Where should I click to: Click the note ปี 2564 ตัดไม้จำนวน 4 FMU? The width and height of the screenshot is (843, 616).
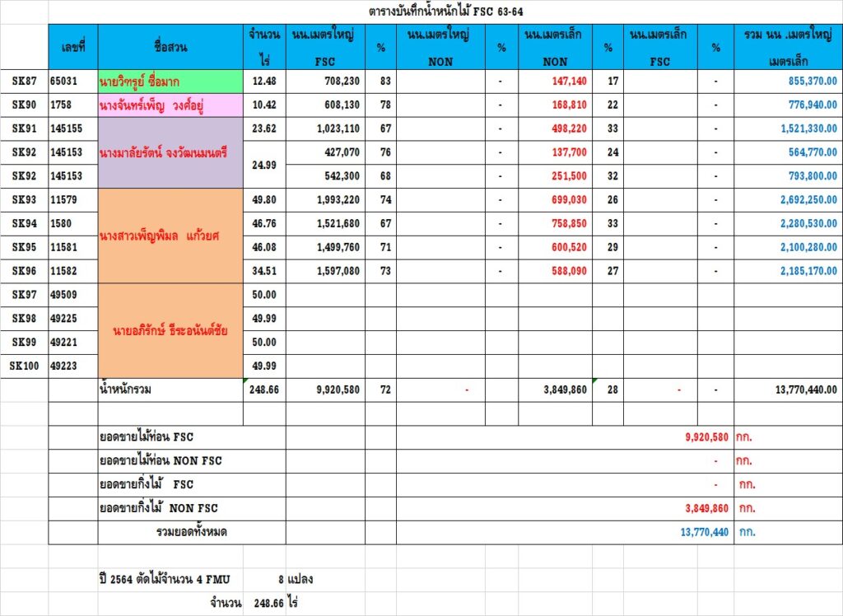click(165, 580)
